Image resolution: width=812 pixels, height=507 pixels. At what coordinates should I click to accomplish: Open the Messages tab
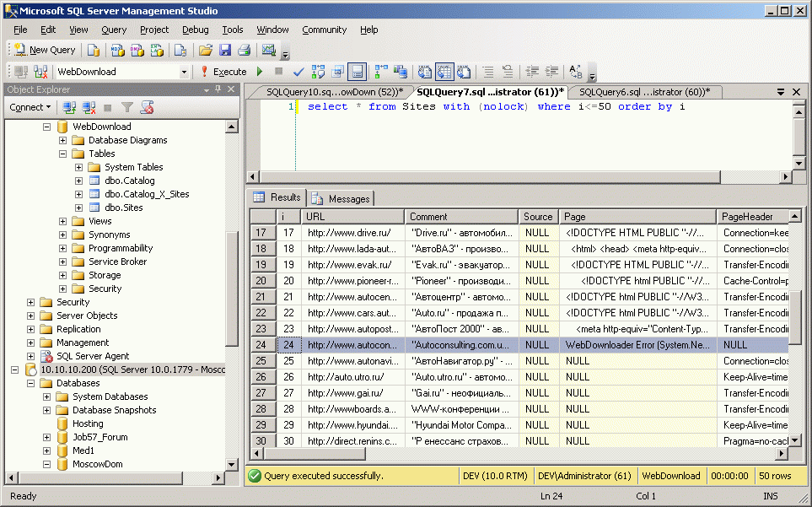(x=341, y=199)
